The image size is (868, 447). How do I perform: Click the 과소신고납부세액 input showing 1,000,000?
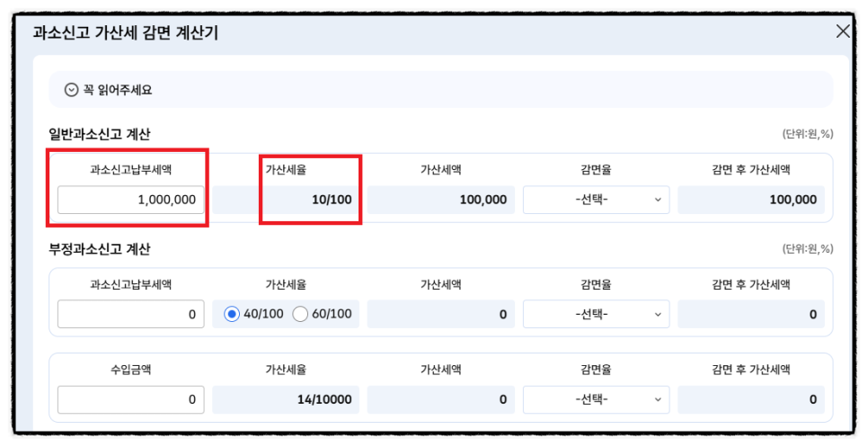click(130, 200)
